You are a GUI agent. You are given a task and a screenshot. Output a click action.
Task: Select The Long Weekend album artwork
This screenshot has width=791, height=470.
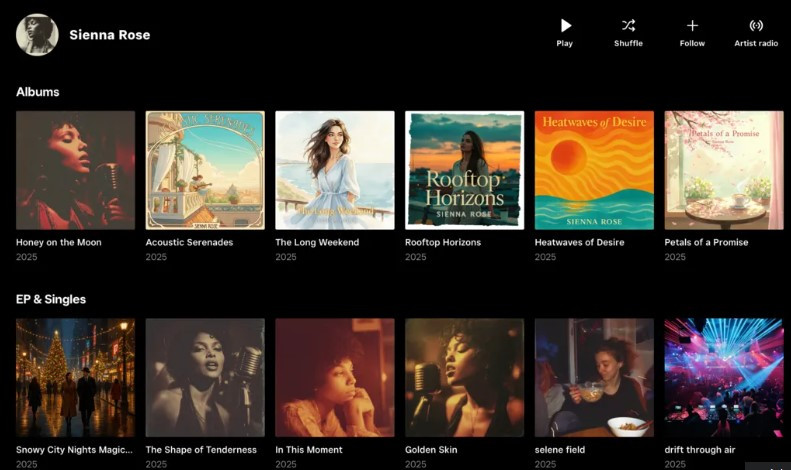click(335, 170)
